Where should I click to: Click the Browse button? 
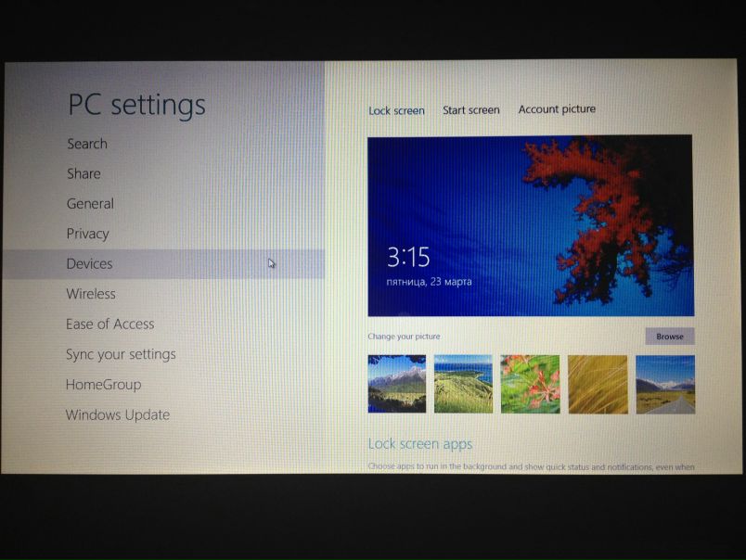(x=669, y=337)
